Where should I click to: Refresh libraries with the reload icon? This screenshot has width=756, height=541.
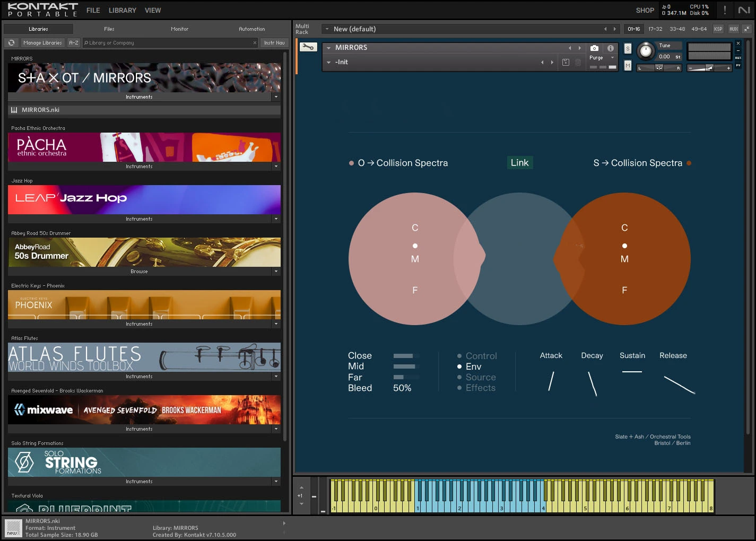click(11, 42)
